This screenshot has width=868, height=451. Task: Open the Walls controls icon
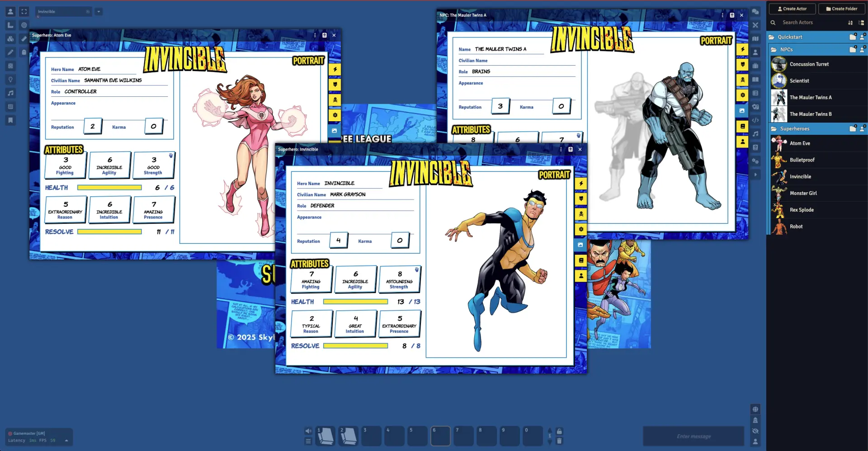[10, 66]
